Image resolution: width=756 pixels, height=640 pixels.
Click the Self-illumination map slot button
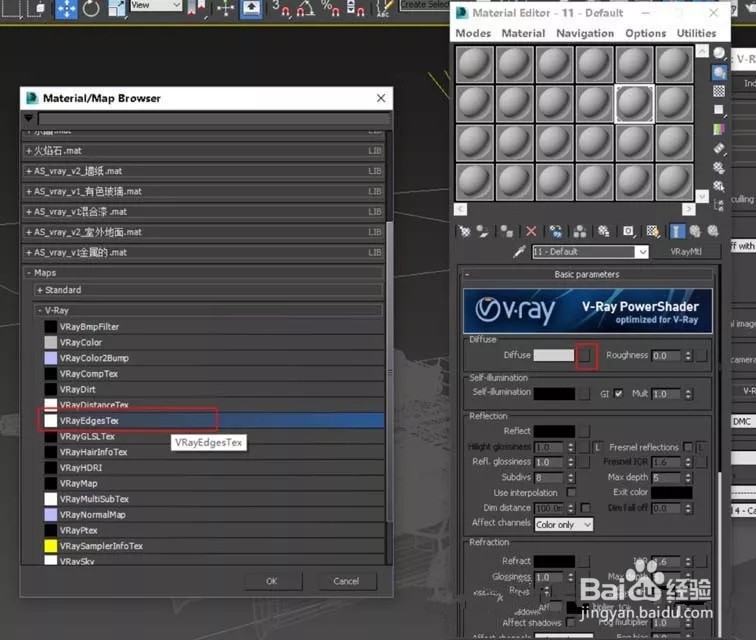[x=584, y=394]
